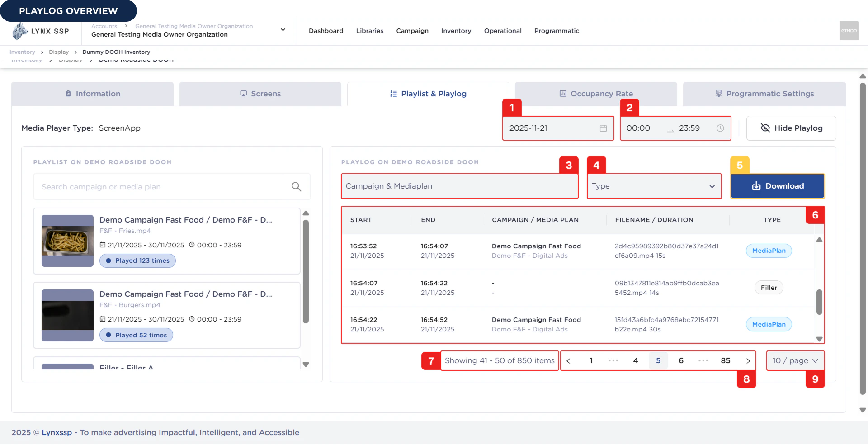
Task: Jump back pages via left ellipsis
Action: (x=613, y=361)
